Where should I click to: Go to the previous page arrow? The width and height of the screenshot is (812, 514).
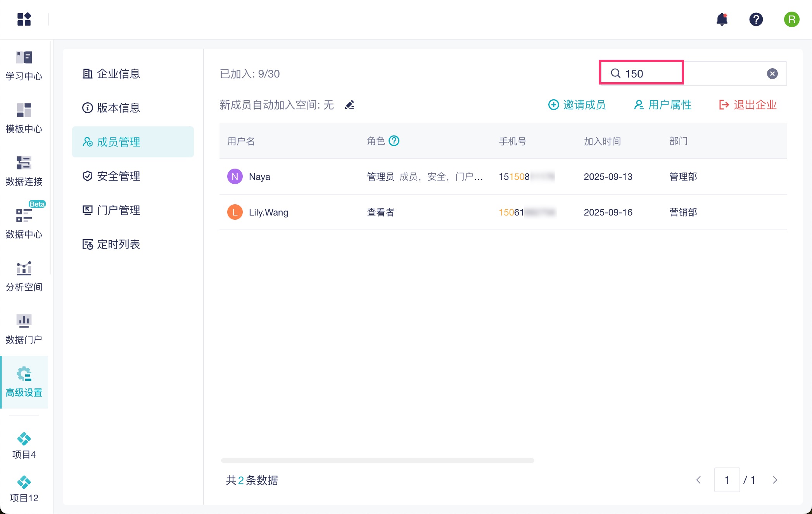(699, 480)
